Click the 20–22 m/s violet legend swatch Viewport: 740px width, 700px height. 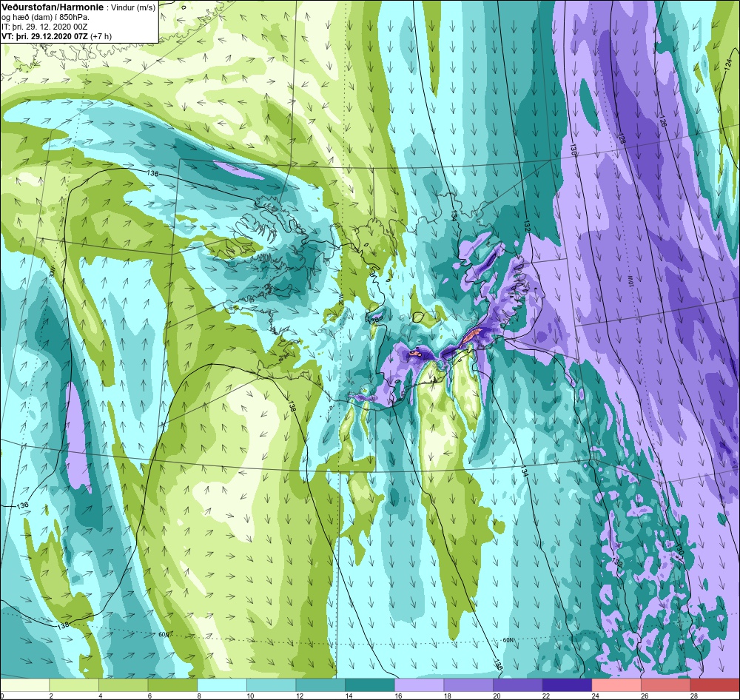[x=518, y=685]
